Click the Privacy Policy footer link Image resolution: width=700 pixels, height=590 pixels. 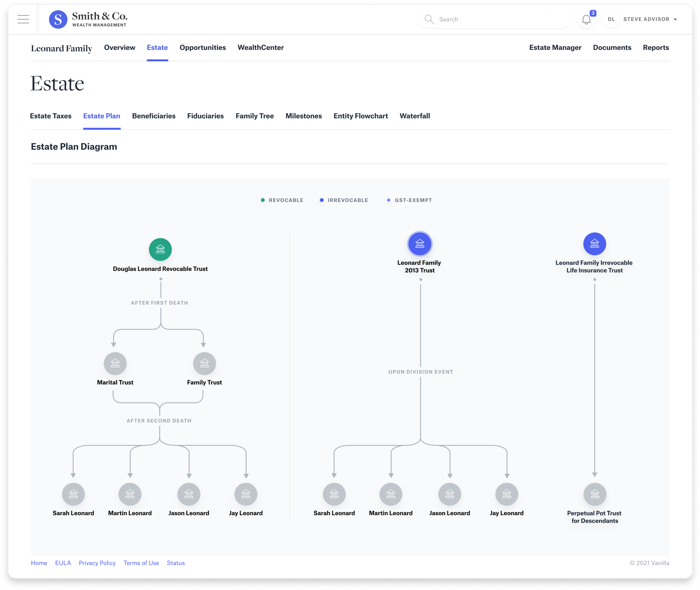97,563
